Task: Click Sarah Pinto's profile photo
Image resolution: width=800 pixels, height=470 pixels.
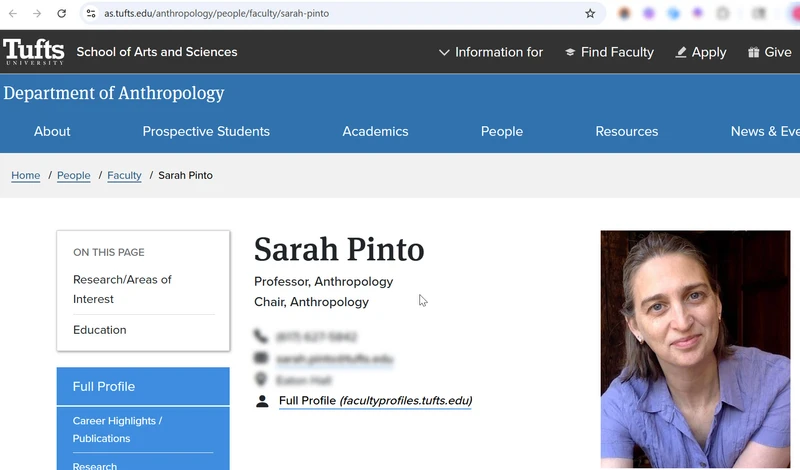Action: 695,349
